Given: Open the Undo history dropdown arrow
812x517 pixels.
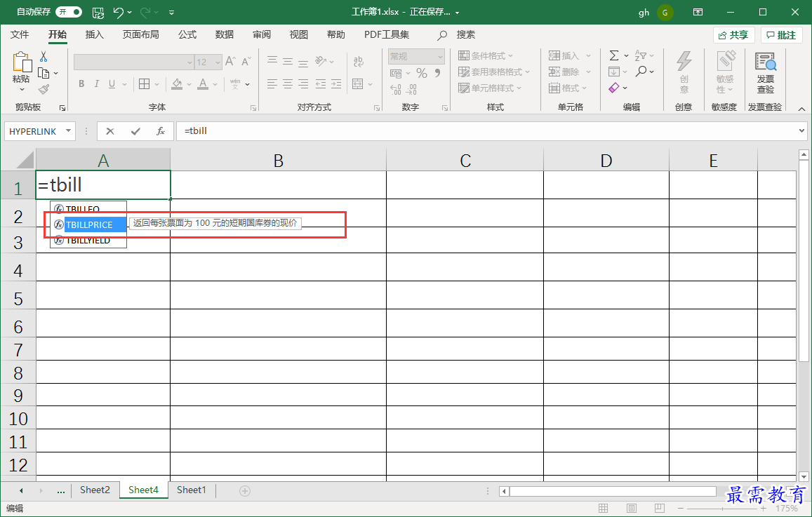Looking at the screenshot, I should [129, 12].
